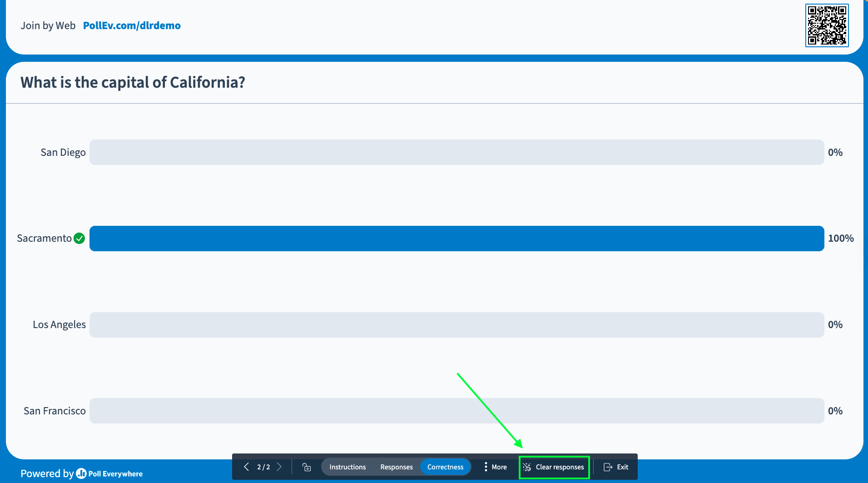
Task: Click the Clear responses button
Action: (x=554, y=467)
